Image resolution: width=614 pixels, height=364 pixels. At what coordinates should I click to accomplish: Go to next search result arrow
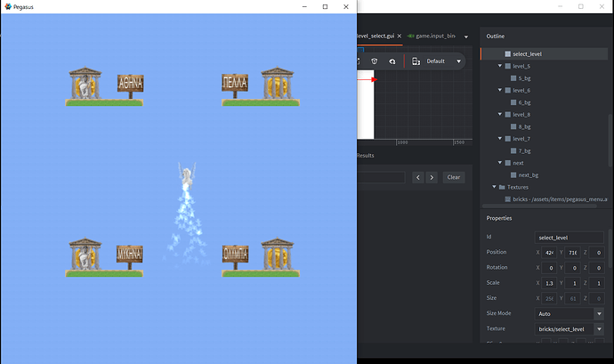[x=432, y=177]
